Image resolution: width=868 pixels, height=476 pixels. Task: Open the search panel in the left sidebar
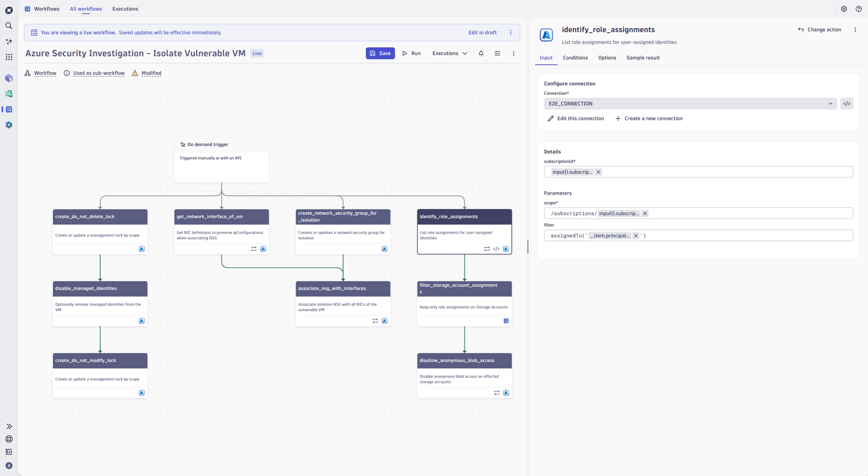pos(9,26)
